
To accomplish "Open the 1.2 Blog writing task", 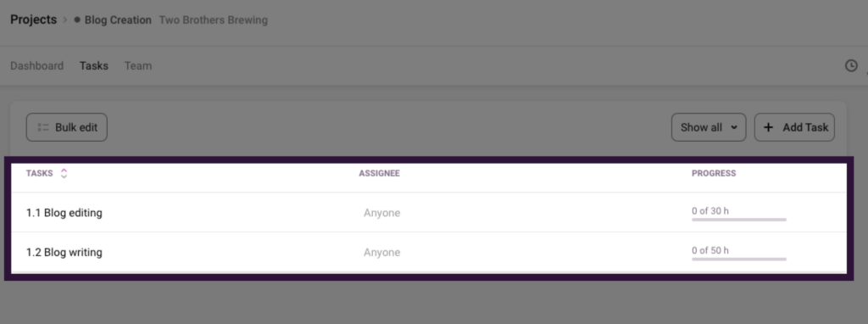I will tap(64, 252).
